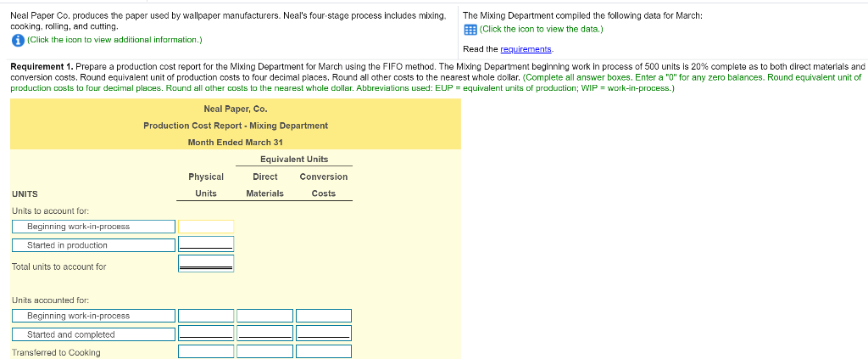Click physical units field for Beginning work-in-process to account for
The height and width of the screenshot is (359, 868).
(206, 227)
